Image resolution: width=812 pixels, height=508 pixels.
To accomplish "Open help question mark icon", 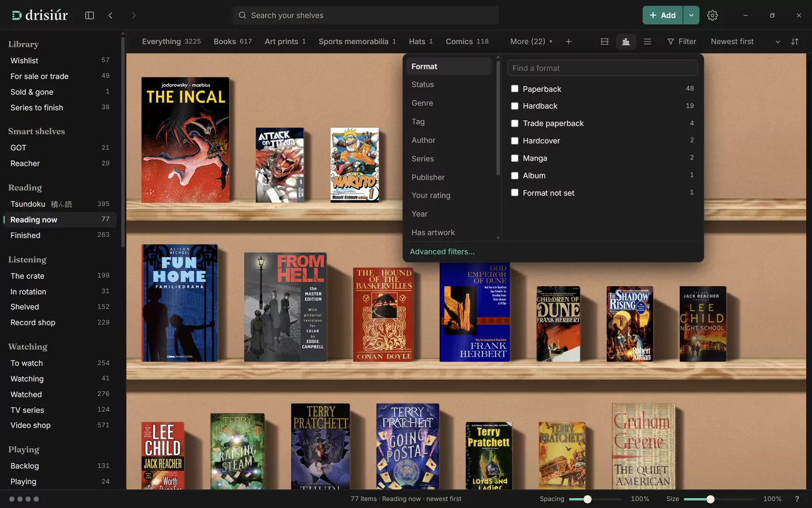I will (x=796, y=499).
